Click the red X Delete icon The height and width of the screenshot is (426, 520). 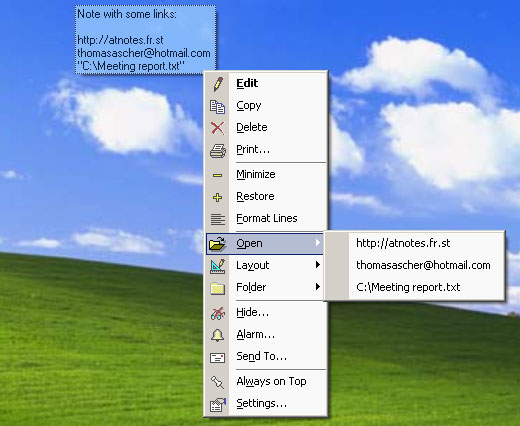pos(217,128)
